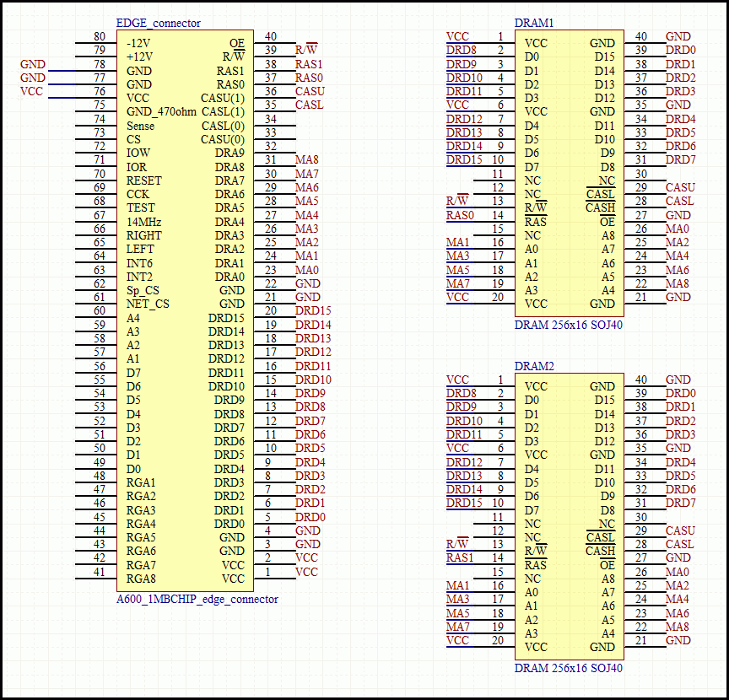The width and height of the screenshot is (729, 700).
Task: Click pin number 41 on edge connector
Action: tap(100, 572)
